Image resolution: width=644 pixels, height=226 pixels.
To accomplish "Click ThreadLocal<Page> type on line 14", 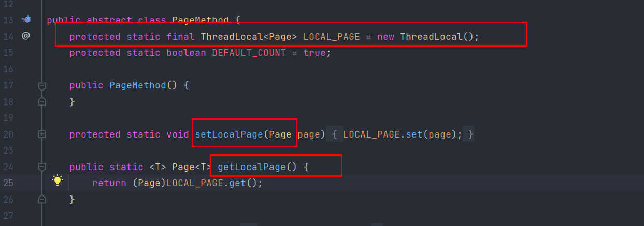I will (249, 37).
